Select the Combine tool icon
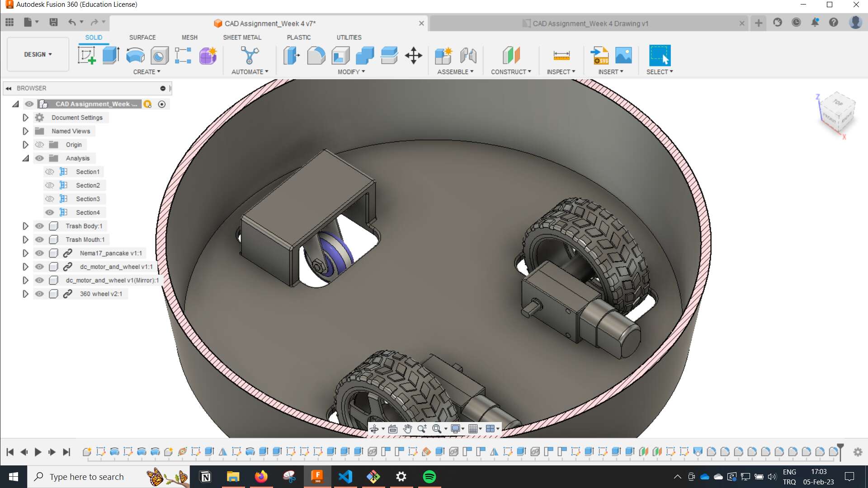868x488 pixels. (365, 56)
